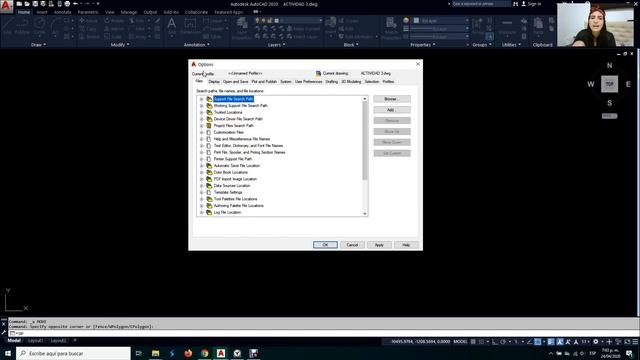Click Cancel in the Options dialog
The height and width of the screenshot is (360, 640).
[352, 245]
